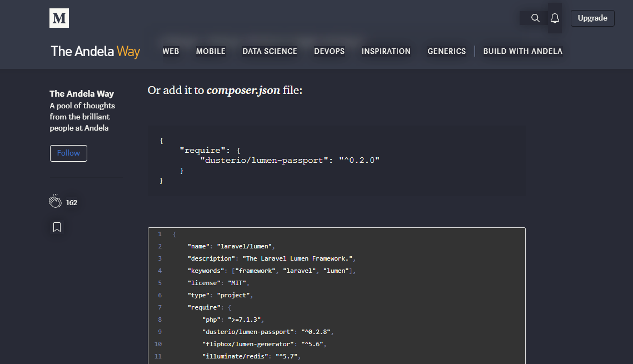Viewport: 633px width, 364px height.
Task: Select the DEVOPS navigation item
Action: pos(329,51)
